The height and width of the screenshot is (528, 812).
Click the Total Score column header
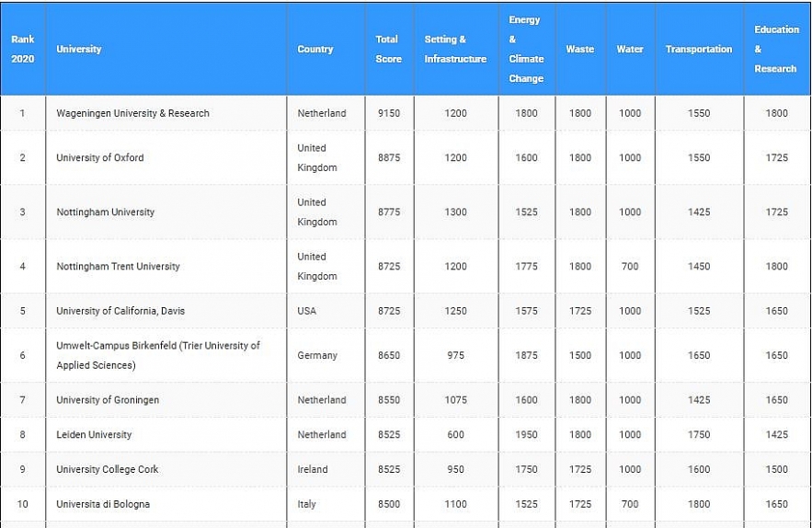pyautogui.click(x=388, y=50)
